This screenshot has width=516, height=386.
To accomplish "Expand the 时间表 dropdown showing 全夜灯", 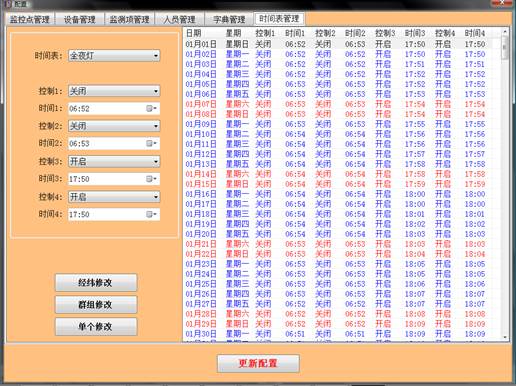I will click(x=114, y=56).
